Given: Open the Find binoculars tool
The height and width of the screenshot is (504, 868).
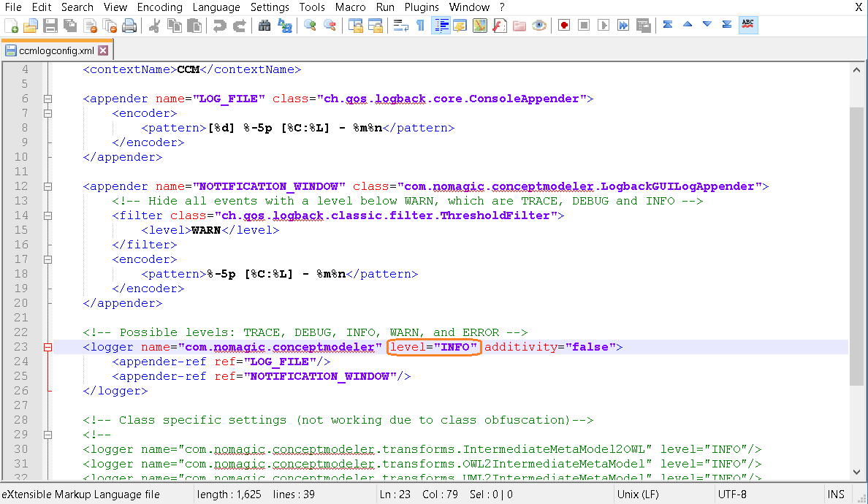Looking at the screenshot, I should [264, 26].
